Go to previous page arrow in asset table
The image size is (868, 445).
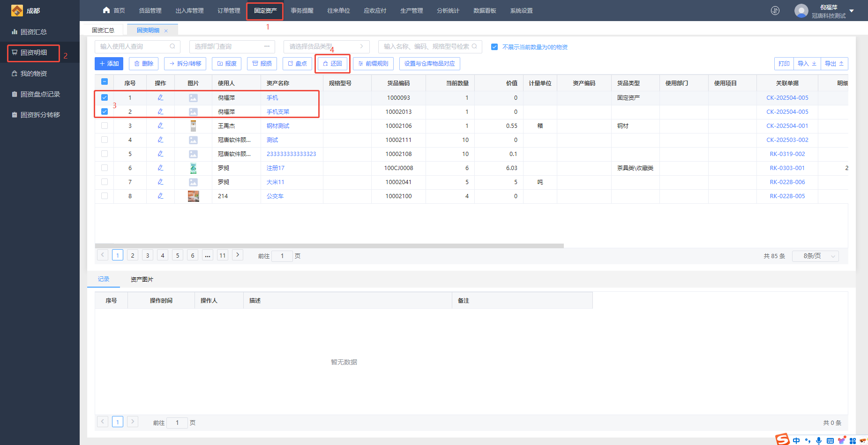103,255
